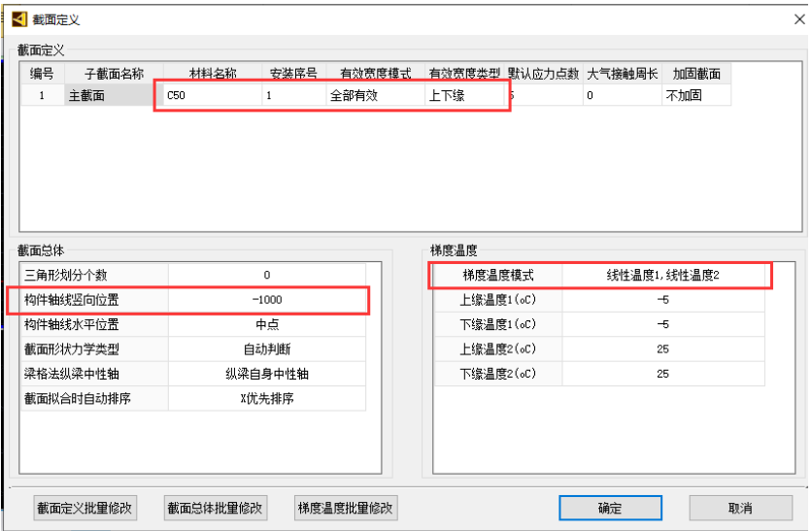Select the 安装序号 cell with value 1
This screenshot has height=531, width=812.
293,95
